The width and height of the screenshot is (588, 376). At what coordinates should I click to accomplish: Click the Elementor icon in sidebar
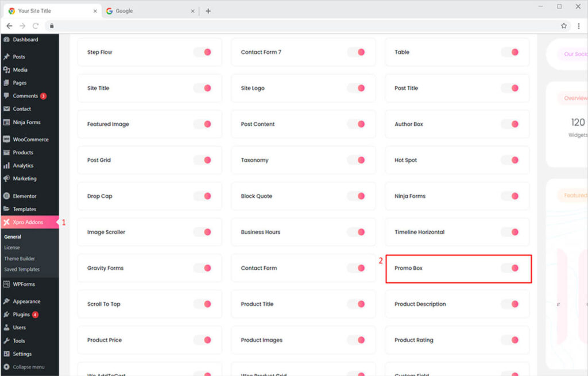(6, 196)
